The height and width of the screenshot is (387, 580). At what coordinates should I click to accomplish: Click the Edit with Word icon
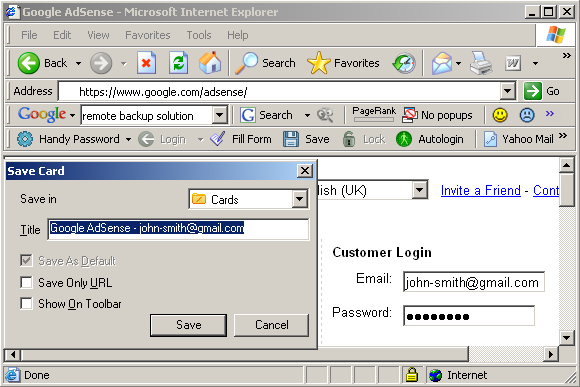[513, 63]
